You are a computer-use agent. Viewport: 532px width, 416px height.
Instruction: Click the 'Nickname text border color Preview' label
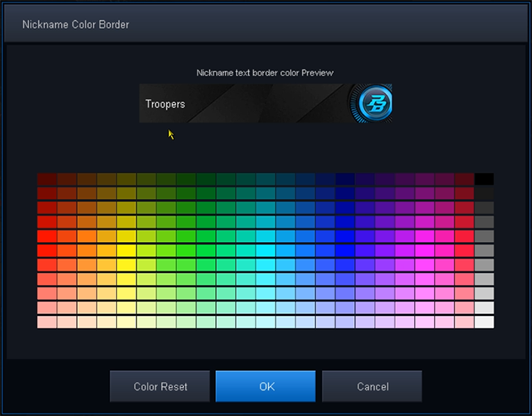click(265, 72)
